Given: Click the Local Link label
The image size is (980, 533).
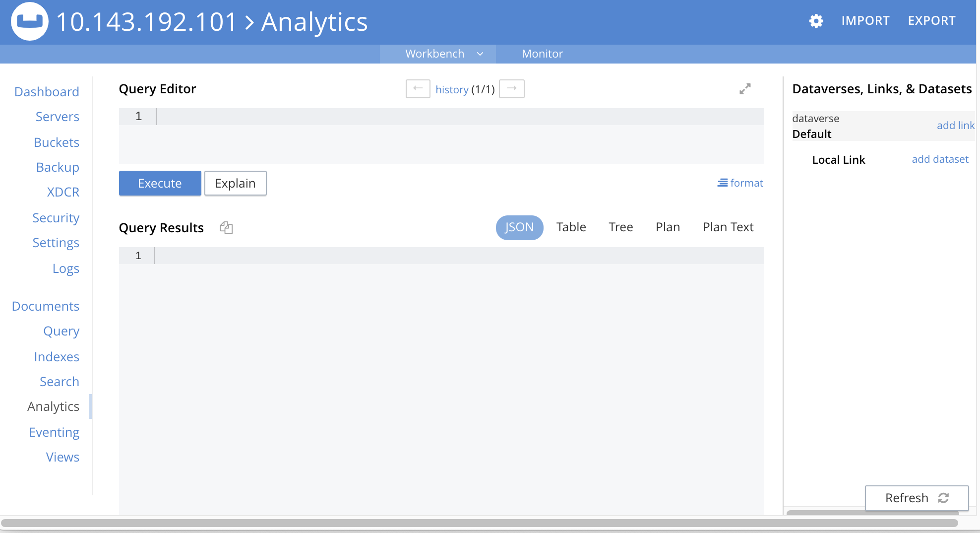Looking at the screenshot, I should pos(838,160).
